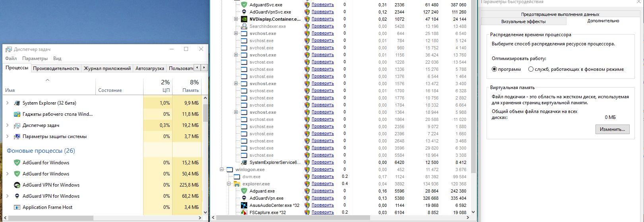Click AdGuard VPN for Windows 68,2 МБ icon

pos(17,196)
